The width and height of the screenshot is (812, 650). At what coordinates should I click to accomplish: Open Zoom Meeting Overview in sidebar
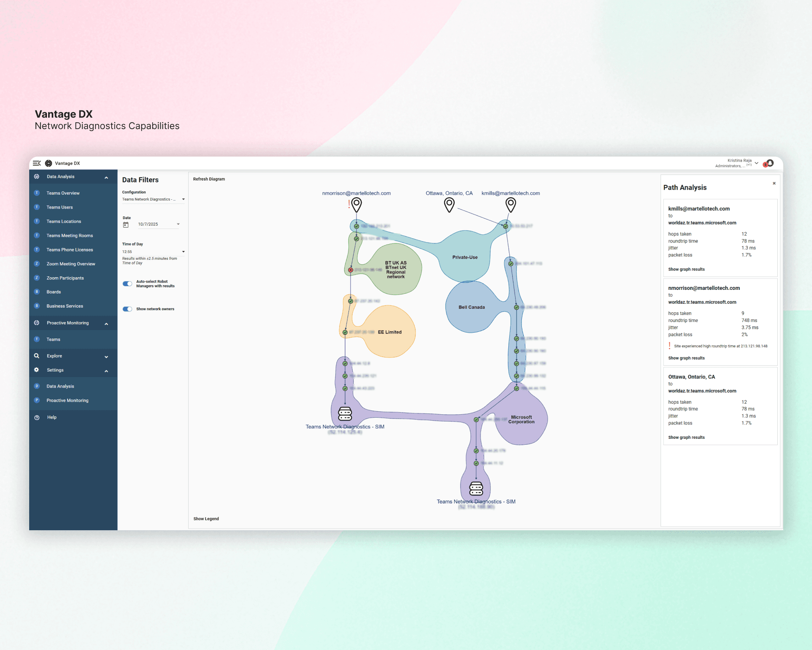pyautogui.click(x=71, y=264)
